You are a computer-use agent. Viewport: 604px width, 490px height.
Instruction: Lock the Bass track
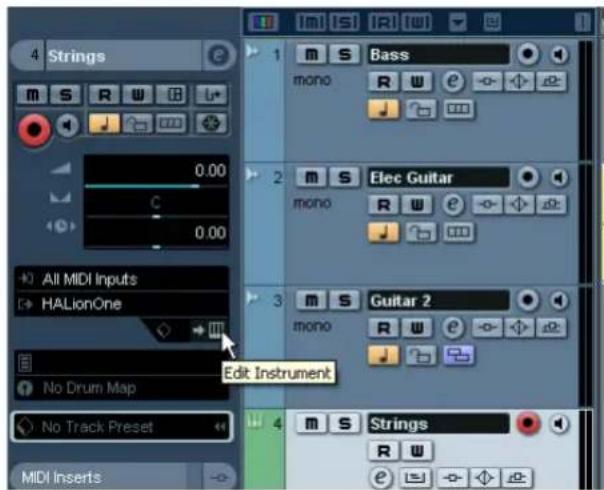tap(421, 109)
